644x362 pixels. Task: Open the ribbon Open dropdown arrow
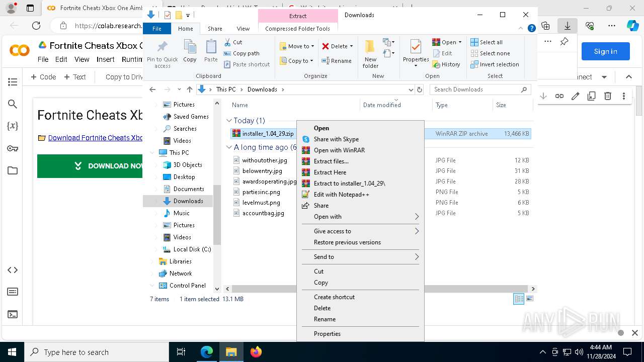point(460,42)
